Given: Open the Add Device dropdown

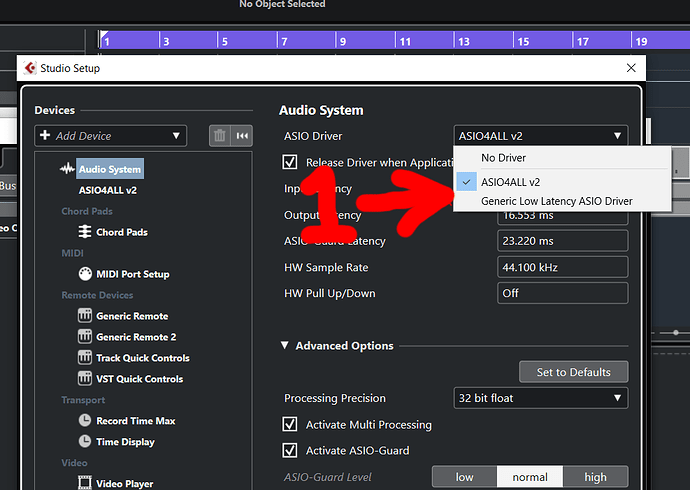Looking at the screenshot, I should click(110, 135).
